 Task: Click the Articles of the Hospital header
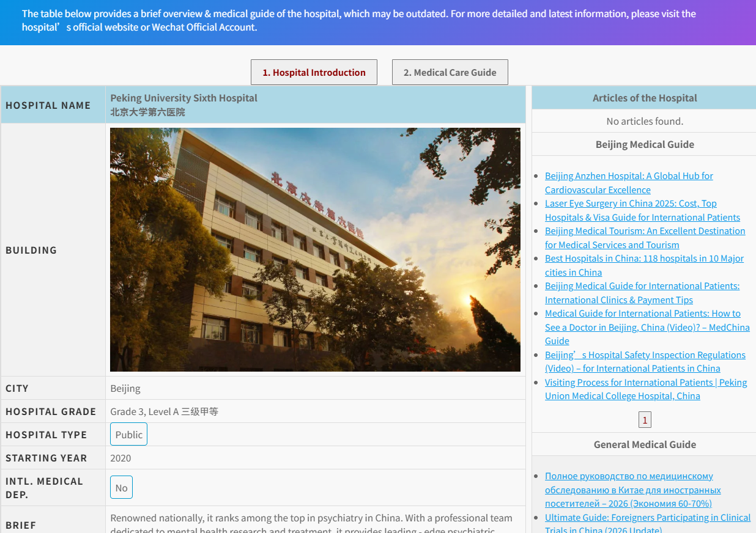point(645,98)
